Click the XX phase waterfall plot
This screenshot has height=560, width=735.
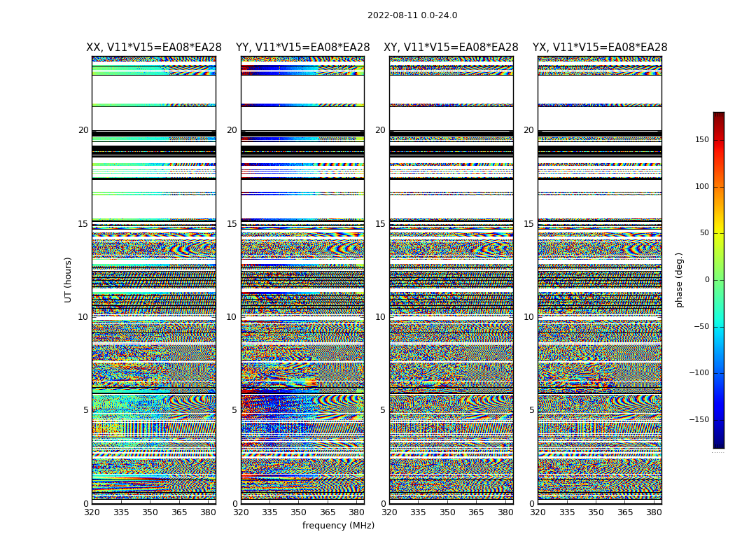(x=154, y=280)
